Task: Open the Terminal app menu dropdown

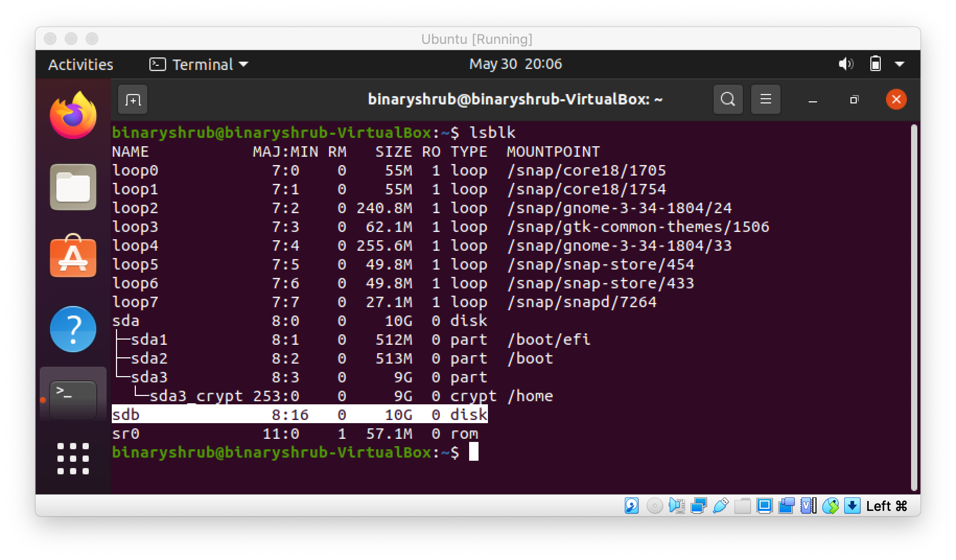Action: 199,64
